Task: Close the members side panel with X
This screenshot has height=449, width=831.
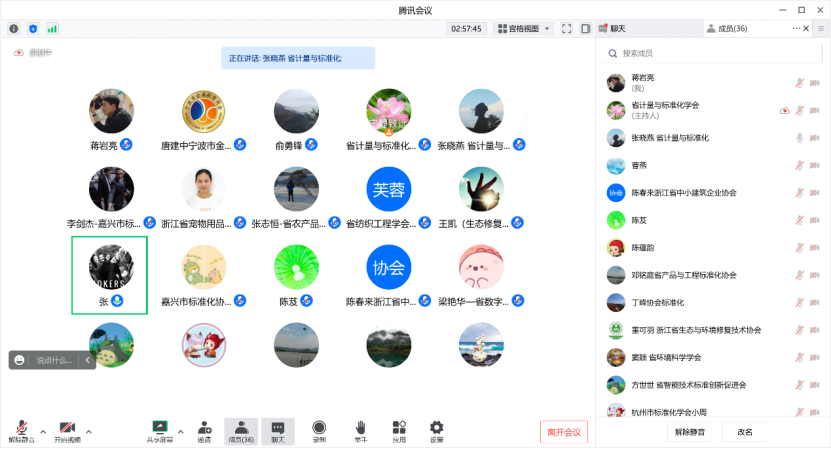Action: [806, 29]
